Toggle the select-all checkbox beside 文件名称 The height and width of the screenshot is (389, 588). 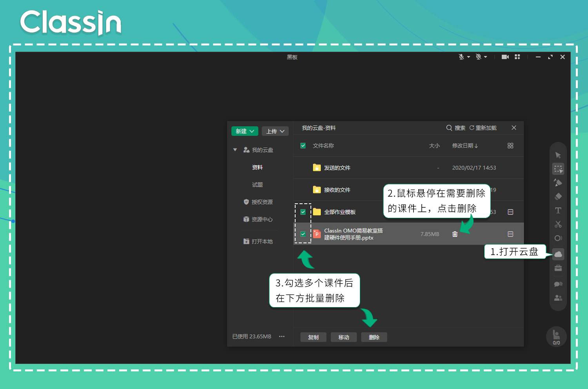point(303,146)
